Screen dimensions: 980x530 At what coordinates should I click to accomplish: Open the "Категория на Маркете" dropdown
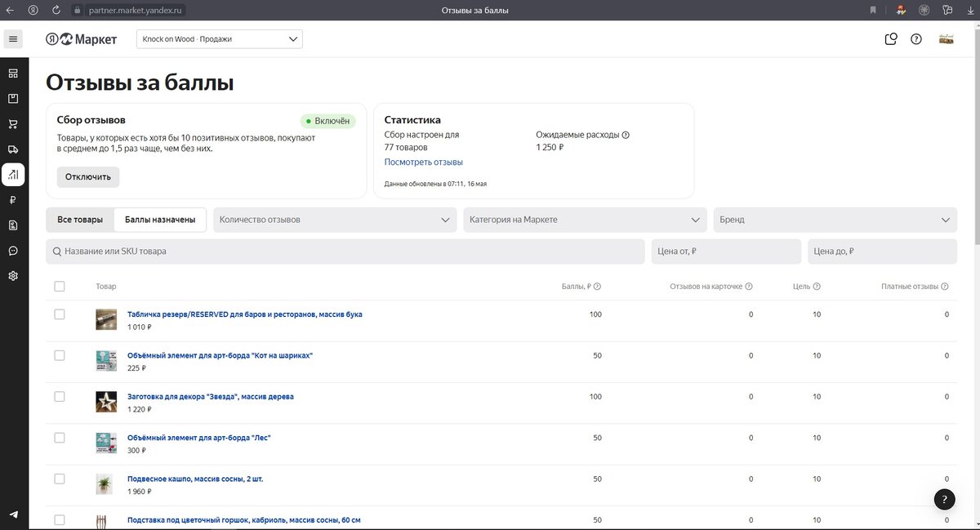pos(585,220)
